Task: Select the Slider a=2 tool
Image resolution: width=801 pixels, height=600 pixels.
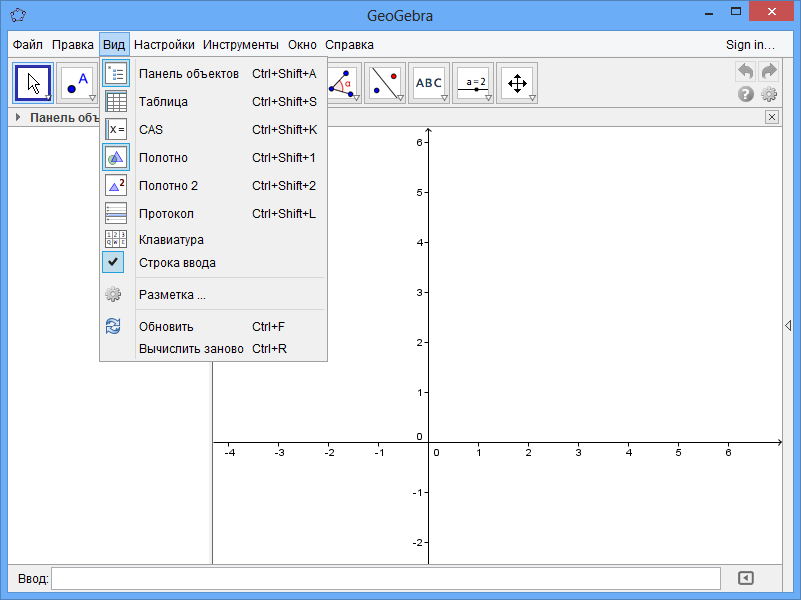Action: pyautogui.click(x=473, y=83)
